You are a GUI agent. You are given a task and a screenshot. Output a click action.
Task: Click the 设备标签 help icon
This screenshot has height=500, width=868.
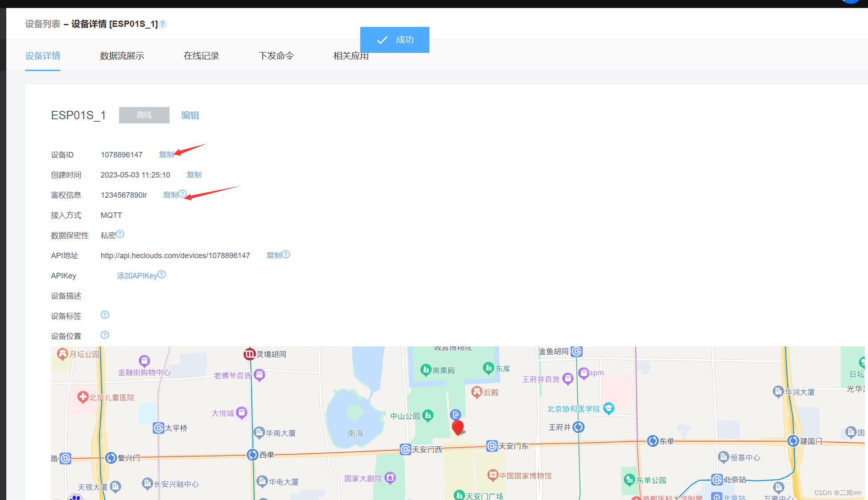(x=105, y=315)
